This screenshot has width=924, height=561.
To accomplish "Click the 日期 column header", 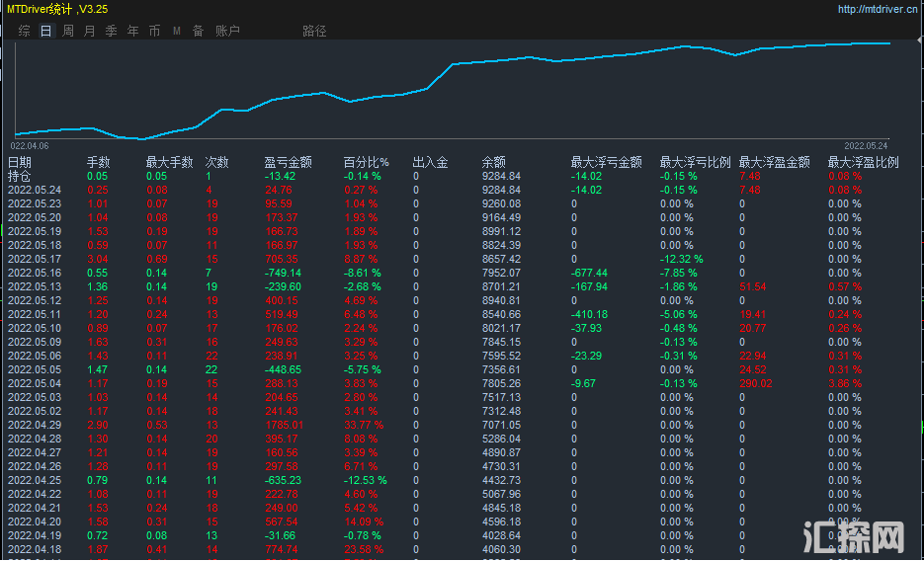I will [x=20, y=162].
